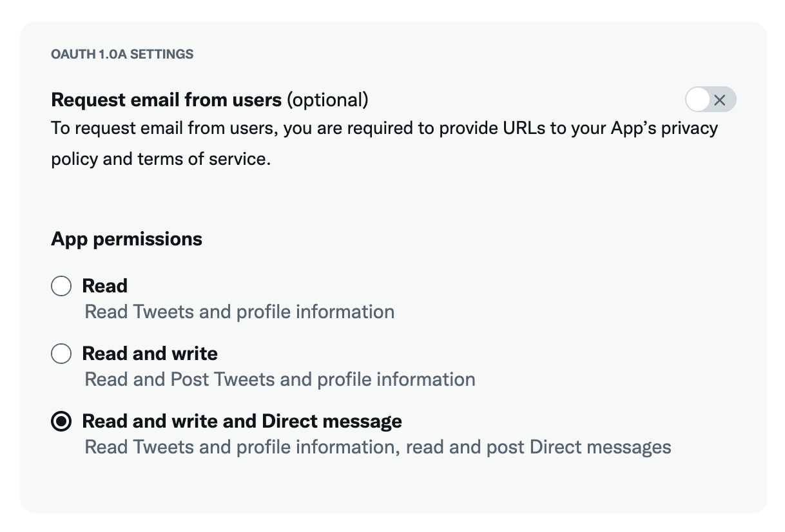The width and height of the screenshot is (785, 532).
Task: Click the white knob of the email toggle
Action: (x=698, y=100)
